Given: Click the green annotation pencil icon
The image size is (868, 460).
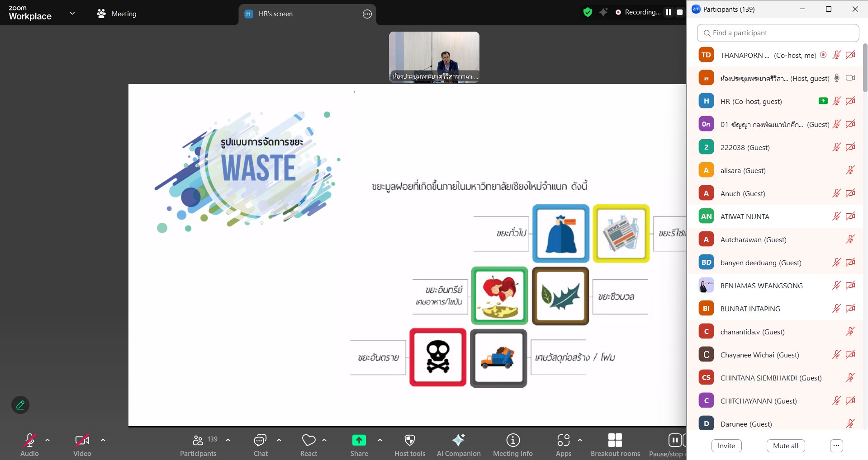Looking at the screenshot, I should (20, 405).
